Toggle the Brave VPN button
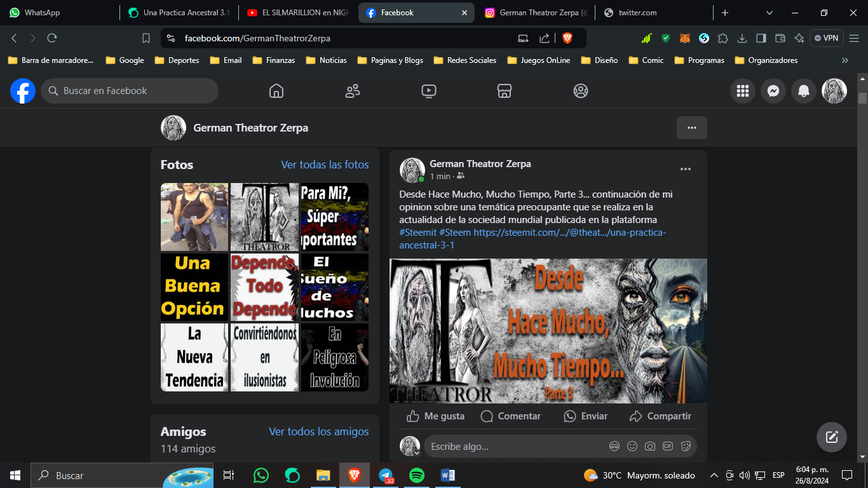The image size is (868, 488). point(827,38)
